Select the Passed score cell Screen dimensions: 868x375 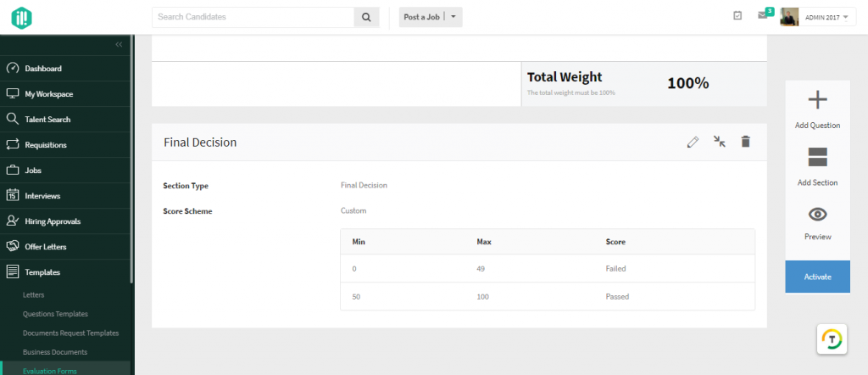[x=617, y=296]
